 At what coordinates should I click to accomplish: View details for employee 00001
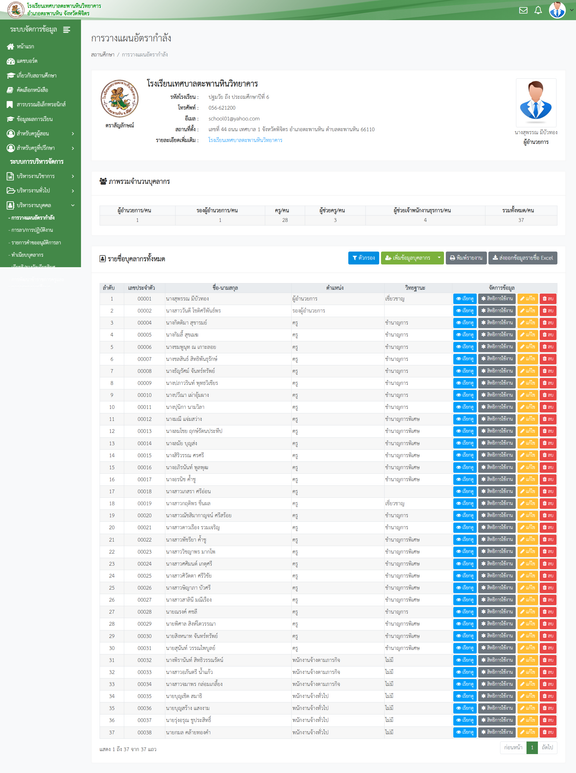tap(465, 299)
